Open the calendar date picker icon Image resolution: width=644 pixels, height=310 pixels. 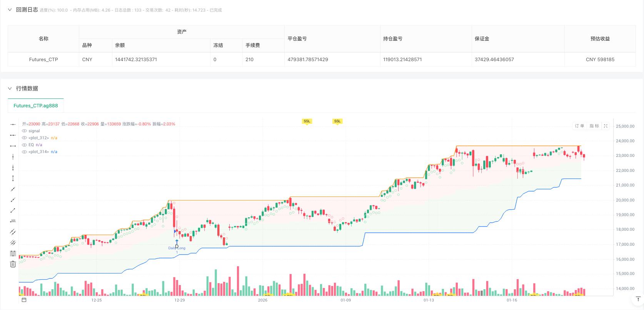click(x=24, y=300)
